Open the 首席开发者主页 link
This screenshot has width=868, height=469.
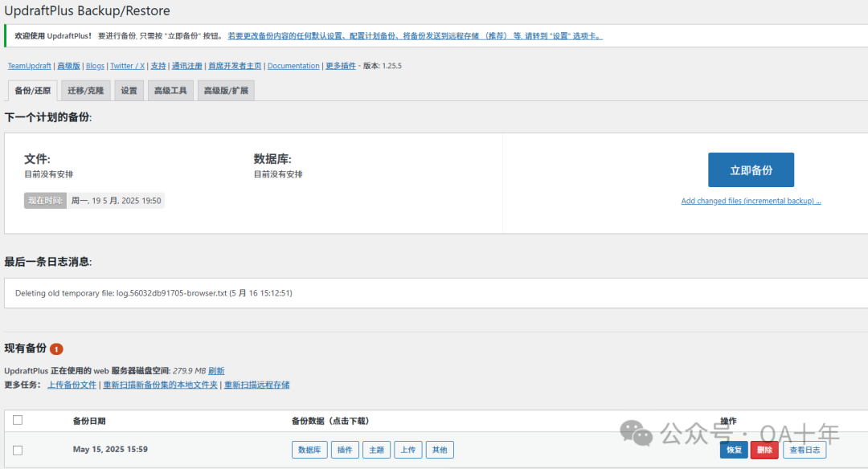click(235, 66)
